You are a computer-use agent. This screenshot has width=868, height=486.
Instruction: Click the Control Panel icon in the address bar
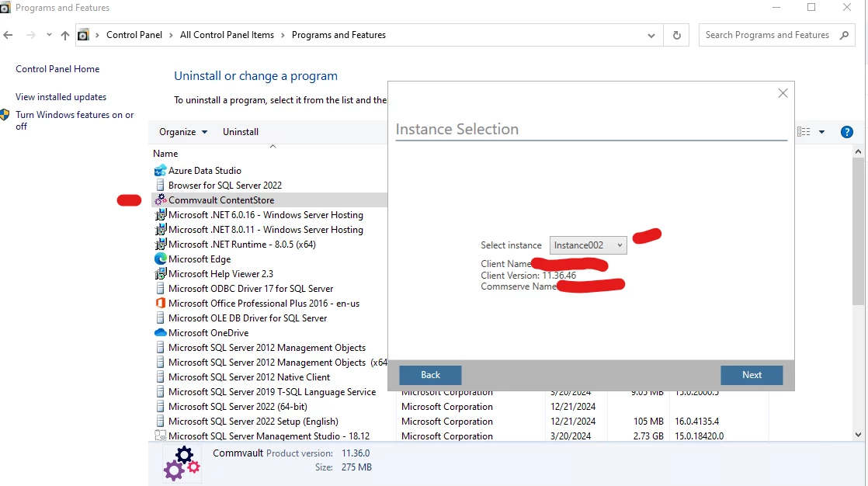83,35
